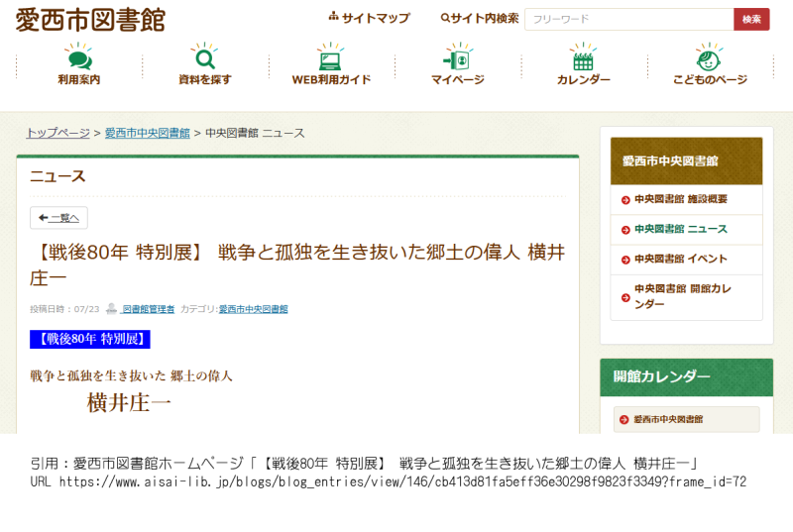Viewport: 793px width, 532px height.
Task: Follow the 愛西市中央図書館 breadcrumb link
Action: tap(147, 133)
